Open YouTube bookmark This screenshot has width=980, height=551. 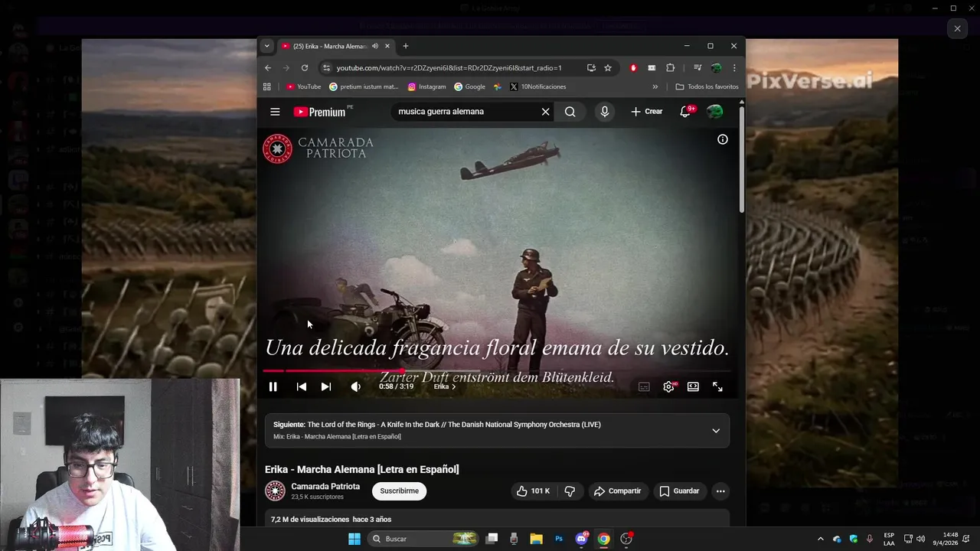click(x=304, y=86)
